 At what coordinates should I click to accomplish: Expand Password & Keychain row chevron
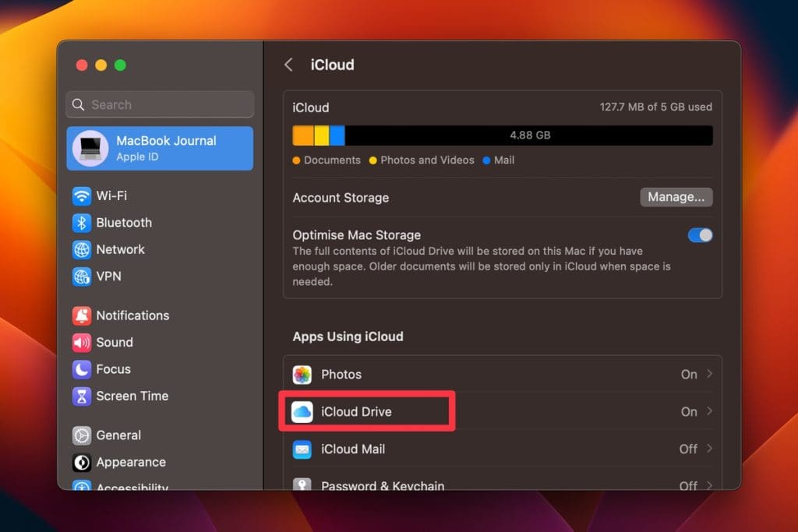(709, 485)
